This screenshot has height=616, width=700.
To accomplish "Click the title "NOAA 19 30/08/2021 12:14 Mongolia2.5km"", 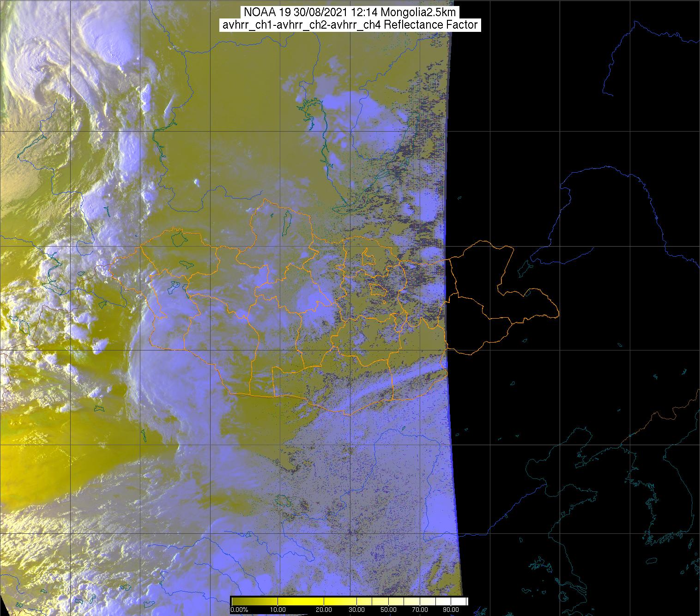I will tap(350, 12).
